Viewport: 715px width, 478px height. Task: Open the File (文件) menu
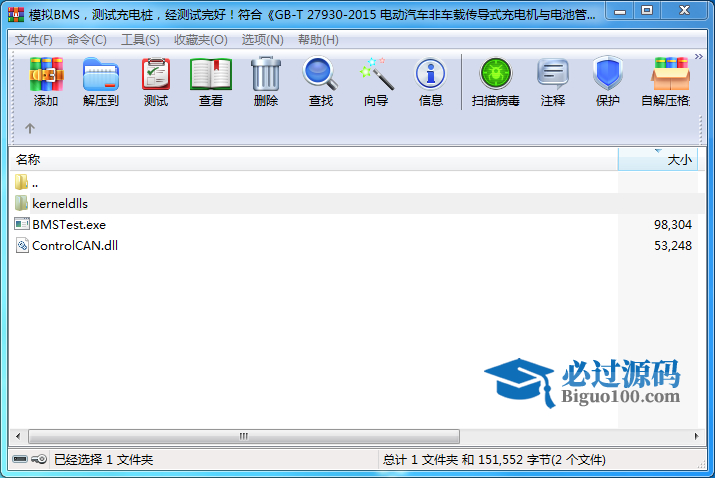point(34,40)
